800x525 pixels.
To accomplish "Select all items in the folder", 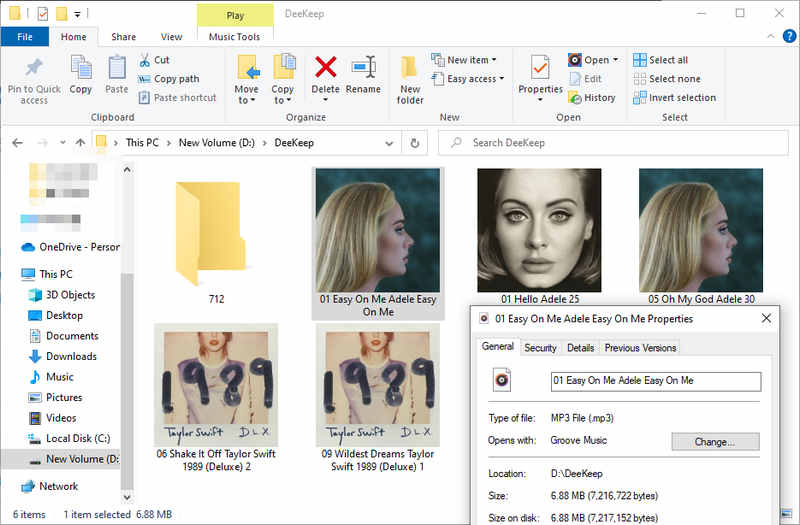I will [661, 60].
